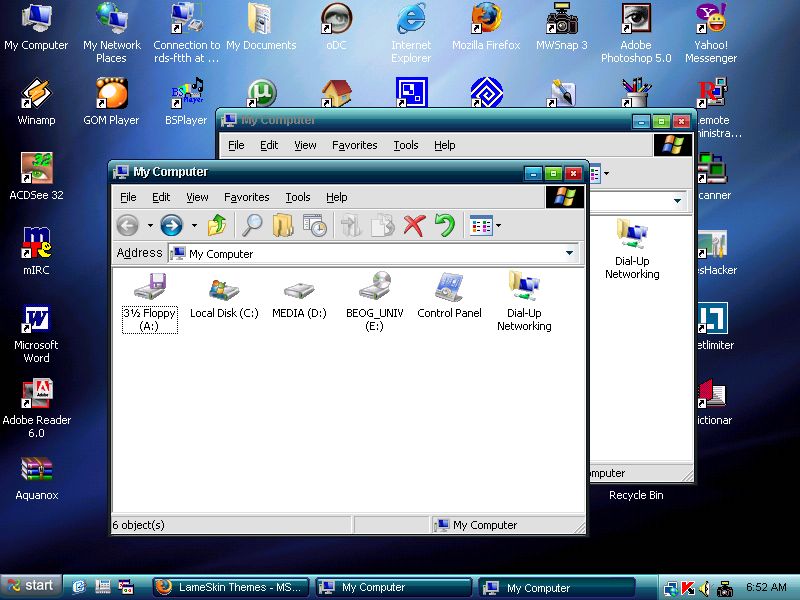Select BSPlayer desktop shortcut
800x600 pixels.
click(186, 102)
